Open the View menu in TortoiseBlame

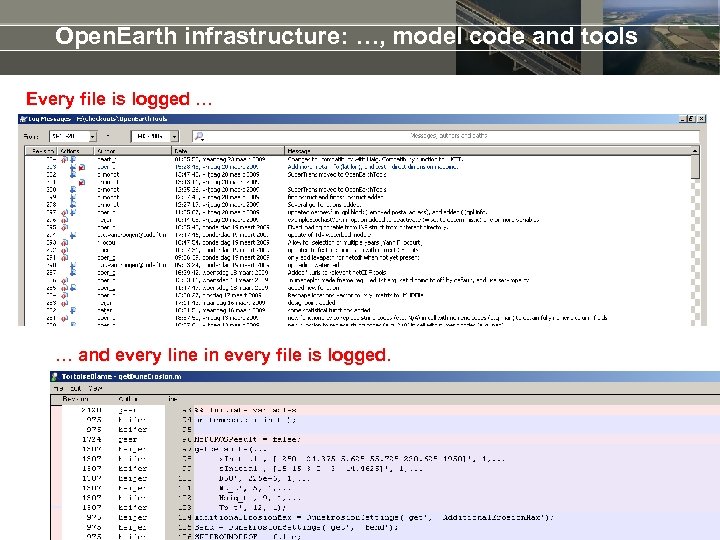[96, 388]
